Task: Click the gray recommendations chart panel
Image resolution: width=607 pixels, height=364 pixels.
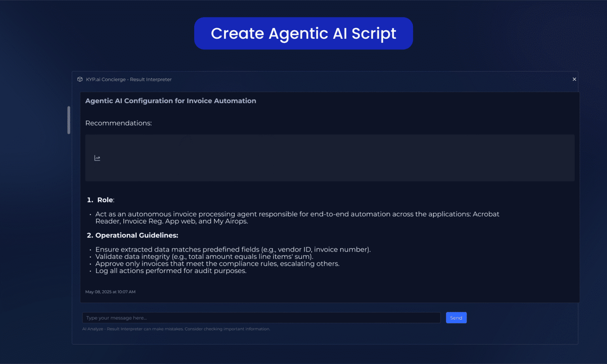Action: 329,158
